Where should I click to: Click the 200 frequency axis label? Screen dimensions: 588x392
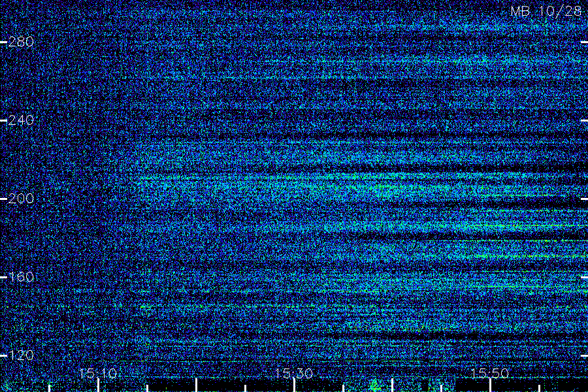pyautogui.click(x=21, y=199)
